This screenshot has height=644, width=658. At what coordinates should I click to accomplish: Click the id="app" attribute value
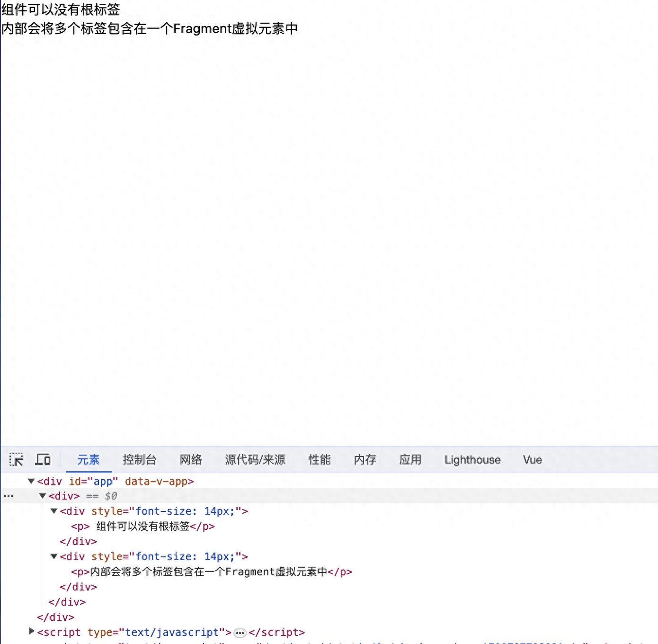click(103, 481)
